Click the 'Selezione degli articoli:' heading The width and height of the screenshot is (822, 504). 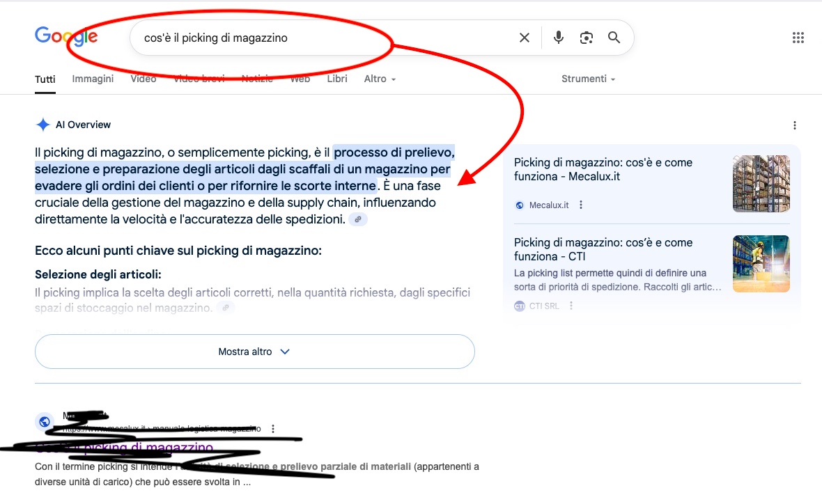coord(98,274)
